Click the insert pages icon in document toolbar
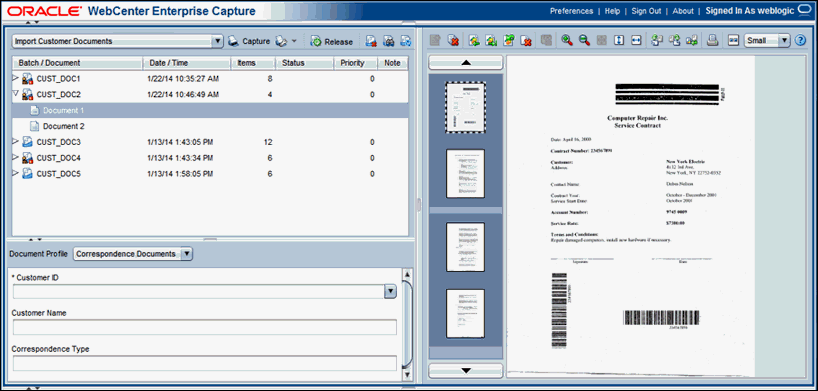Screen dimensions: 818x391 474,40
